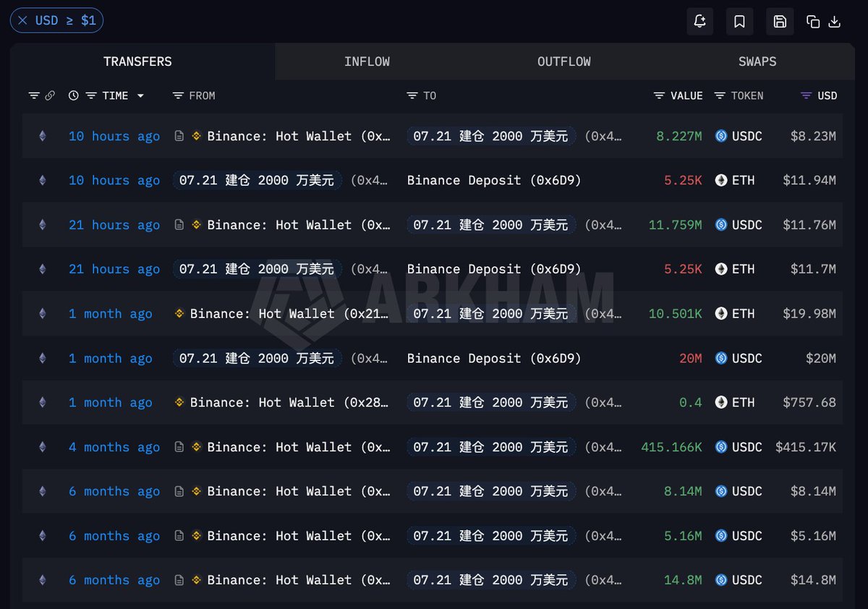Expand the TIME sort dropdown arrow
The image size is (868, 609).
140,95
